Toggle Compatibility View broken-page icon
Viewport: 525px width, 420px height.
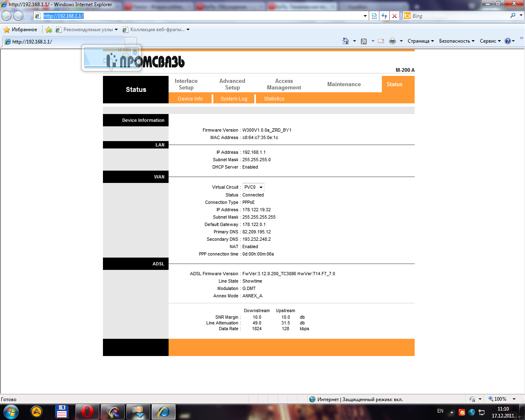click(x=374, y=16)
